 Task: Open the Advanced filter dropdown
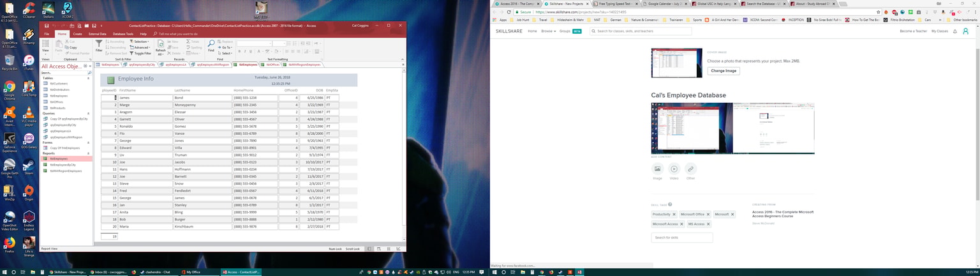(140, 47)
